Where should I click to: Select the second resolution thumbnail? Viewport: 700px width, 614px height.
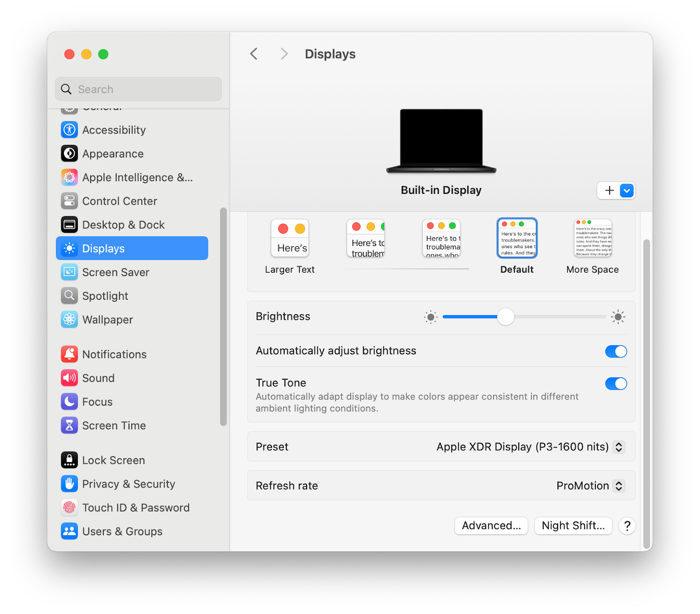[x=366, y=239]
